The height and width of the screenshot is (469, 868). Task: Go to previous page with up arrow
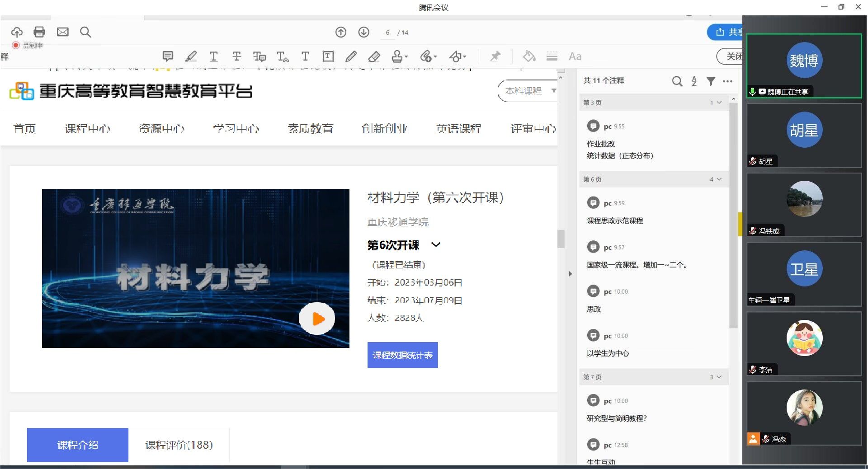(x=341, y=32)
